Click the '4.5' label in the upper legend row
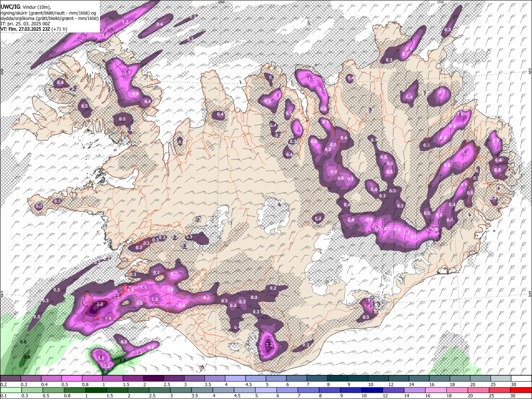This screenshot has height=399, width=532. point(249,384)
